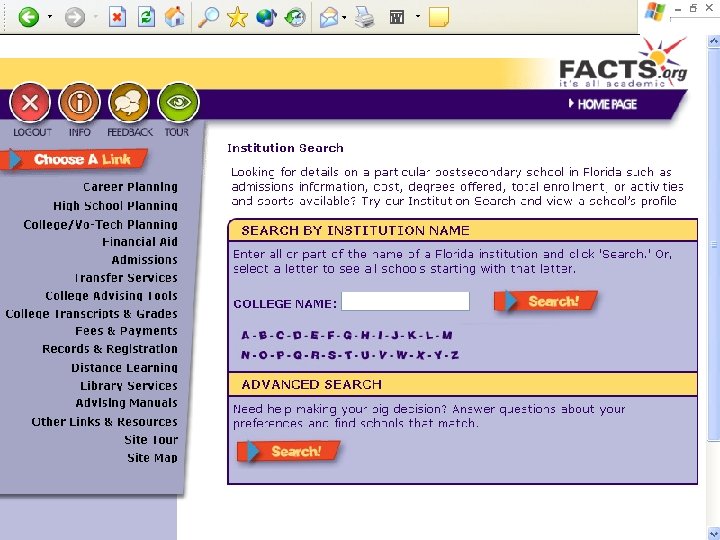720x540 pixels.
Task: Click the grayed Forward arrow button
Action: [74, 17]
